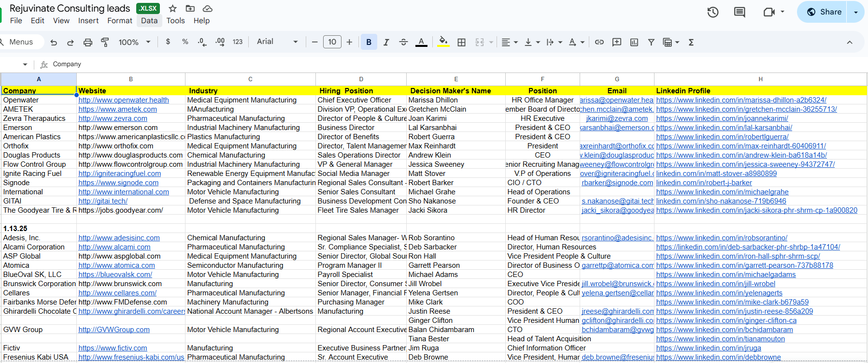The image size is (868, 363).
Task: Toggle strikethrough formatting
Action: [403, 43]
